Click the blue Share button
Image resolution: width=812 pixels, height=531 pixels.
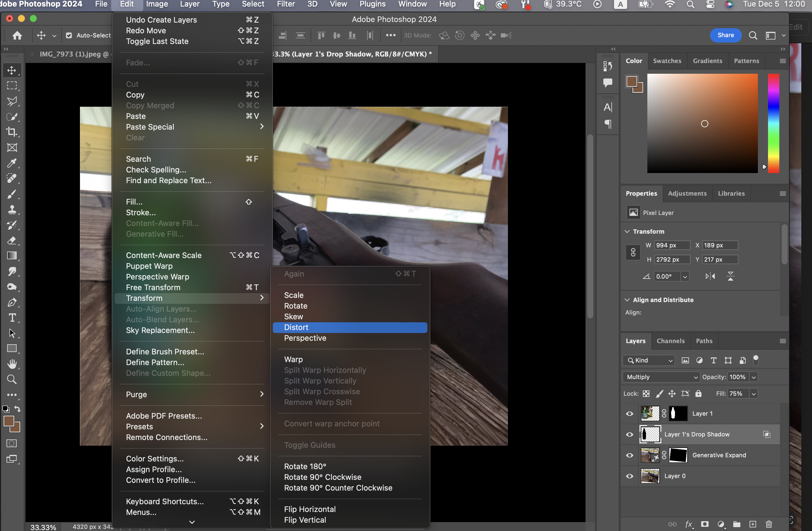click(725, 35)
